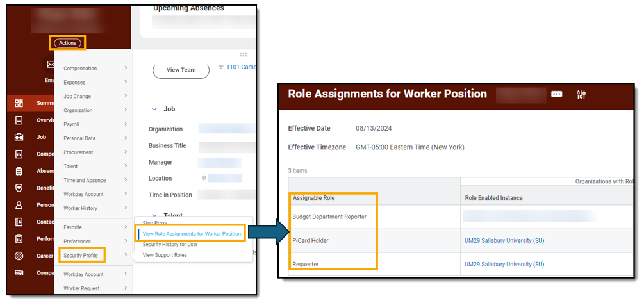Click the Assignable Role column header
The width and height of the screenshot is (644, 303).
pyautogui.click(x=314, y=198)
